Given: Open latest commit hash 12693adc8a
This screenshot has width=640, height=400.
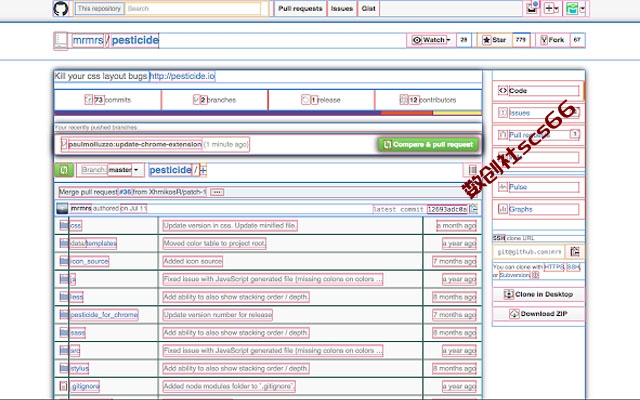Looking at the screenshot, I should (447, 209).
